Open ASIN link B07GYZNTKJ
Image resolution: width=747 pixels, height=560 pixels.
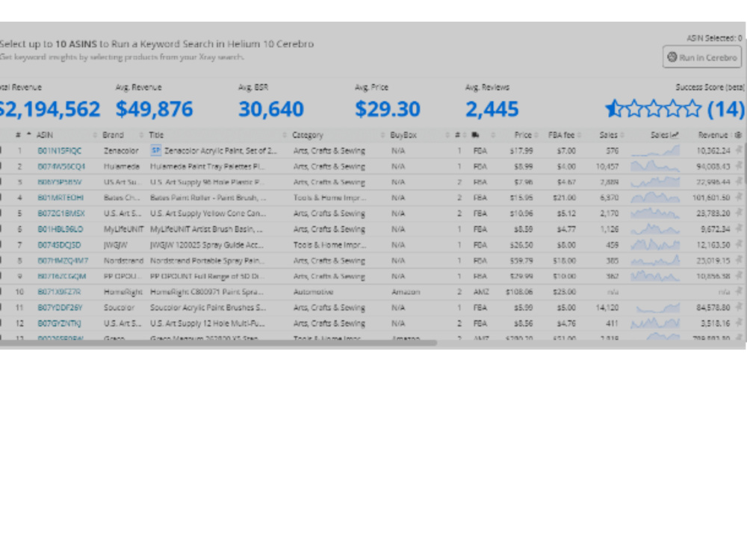pos(59,323)
